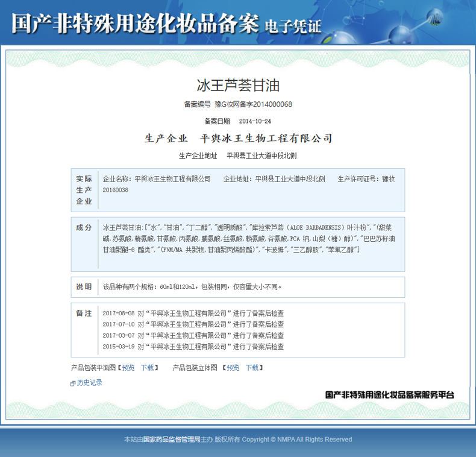This screenshot has width=476, height=457.
Task: Click the Copyright NMPA footer text
Action: pos(297,440)
